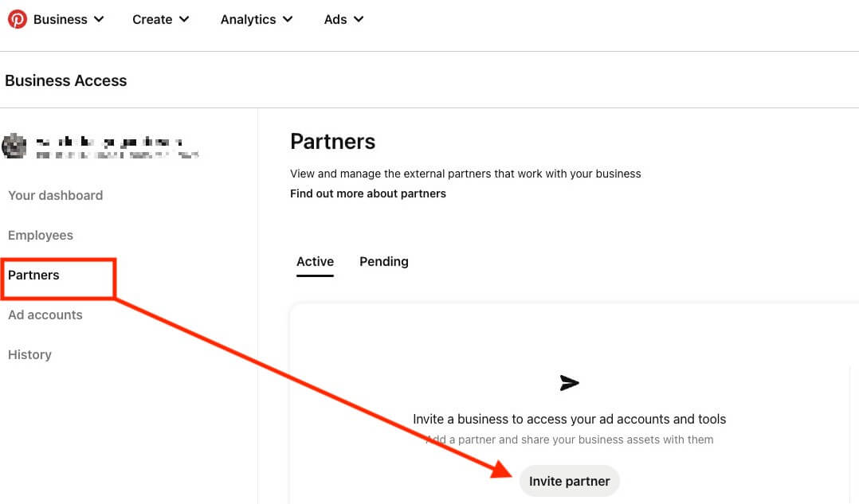Open History in the sidebar
The height and width of the screenshot is (504, 859).
(29, 354)
